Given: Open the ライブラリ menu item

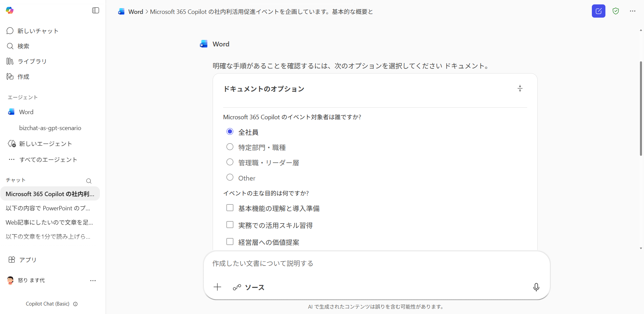Looking at the screenshot, I should 32,61.
